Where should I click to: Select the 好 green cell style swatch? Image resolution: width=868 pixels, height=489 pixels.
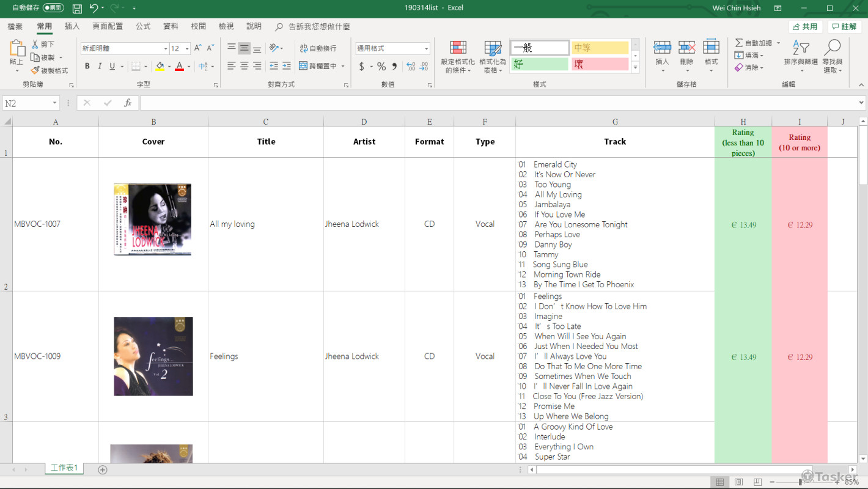tap(539, 64)
